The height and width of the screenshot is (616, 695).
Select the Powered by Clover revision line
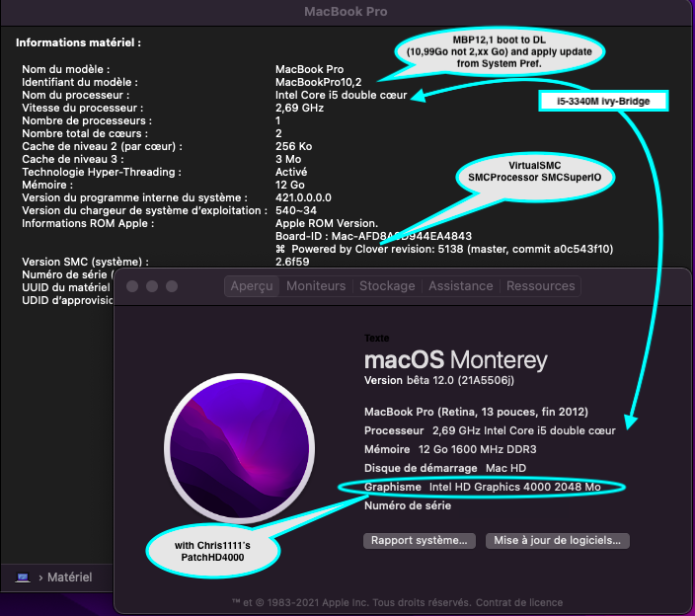coord(444,250)
